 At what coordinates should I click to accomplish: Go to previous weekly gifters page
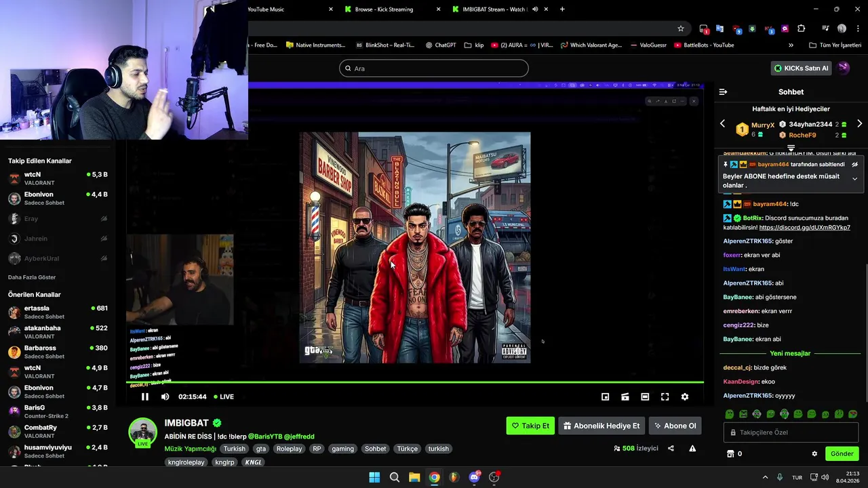tap(722, 123)
